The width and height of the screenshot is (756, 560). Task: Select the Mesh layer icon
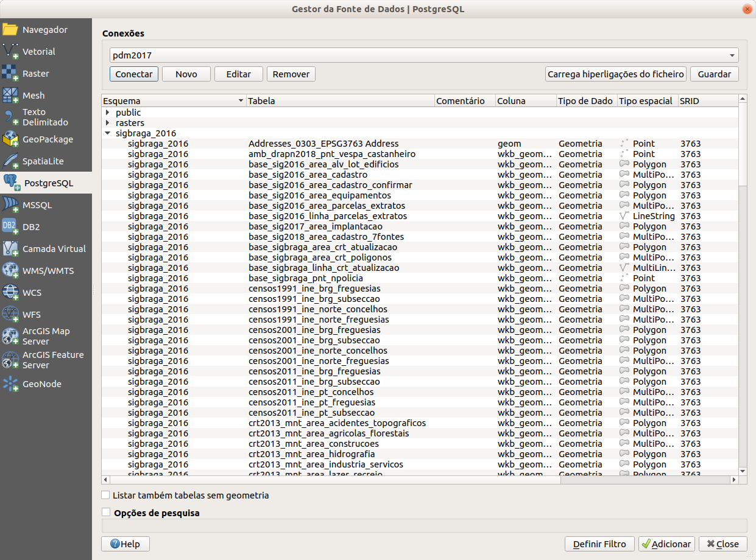(10, 96)
